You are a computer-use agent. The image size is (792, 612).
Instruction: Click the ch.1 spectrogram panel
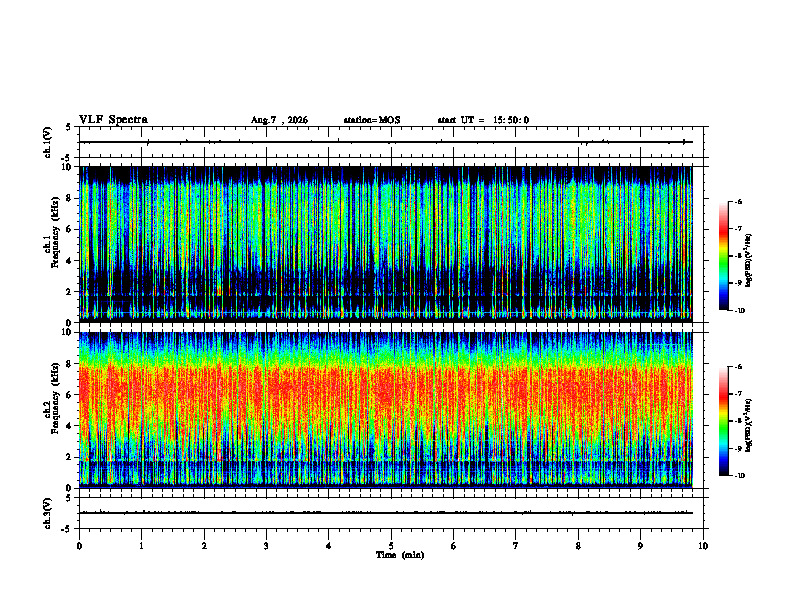point(386,244)
